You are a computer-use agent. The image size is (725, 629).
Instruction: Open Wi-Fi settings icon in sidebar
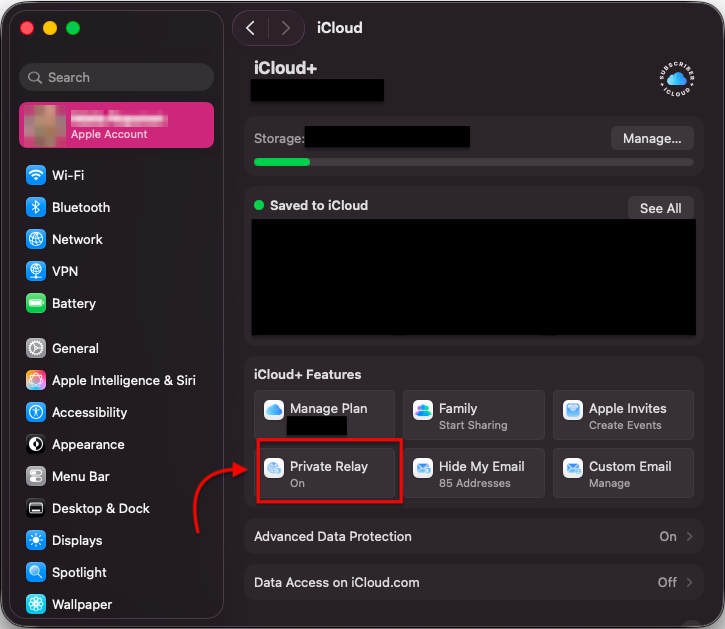pos(36,175)
